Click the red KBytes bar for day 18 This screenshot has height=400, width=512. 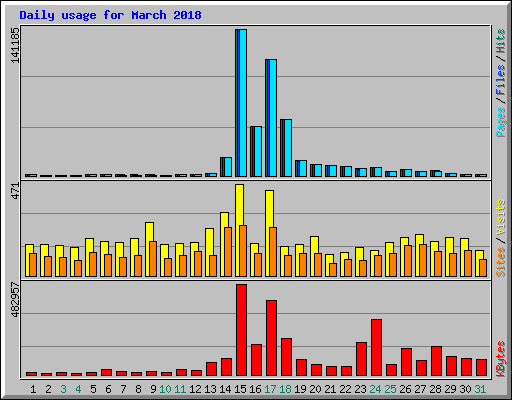point(286,357)
